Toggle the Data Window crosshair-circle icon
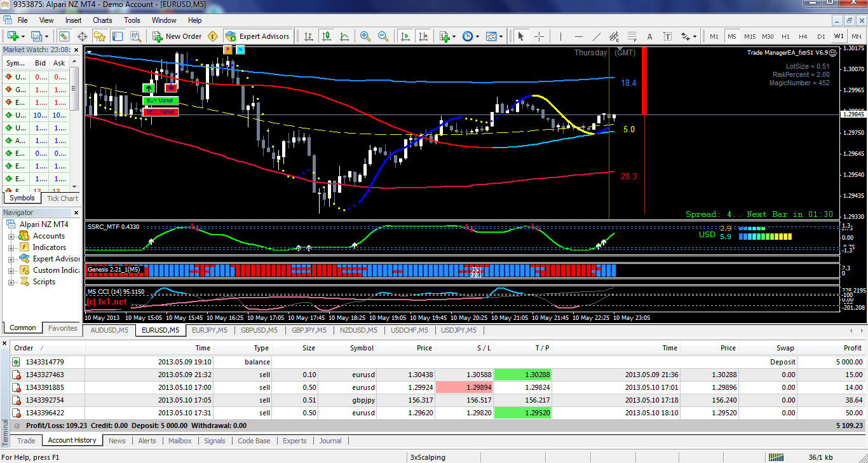 [x=82, y=36]
